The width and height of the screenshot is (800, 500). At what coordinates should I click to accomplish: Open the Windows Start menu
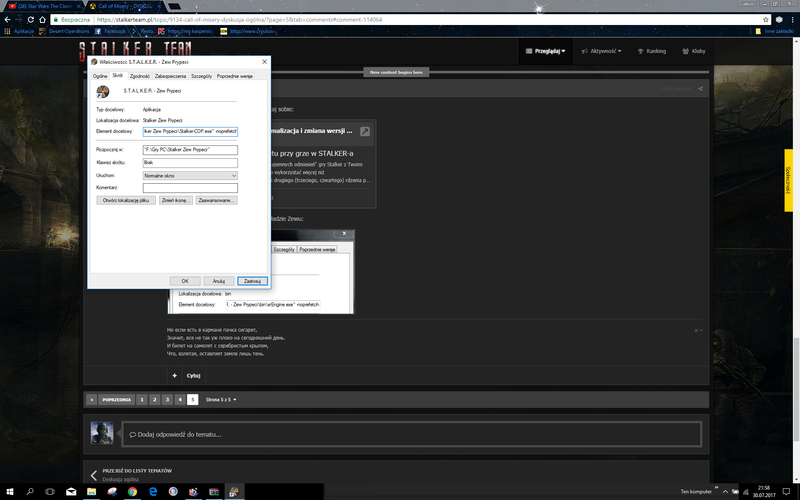pyautogui.click(x=10, y=492)
